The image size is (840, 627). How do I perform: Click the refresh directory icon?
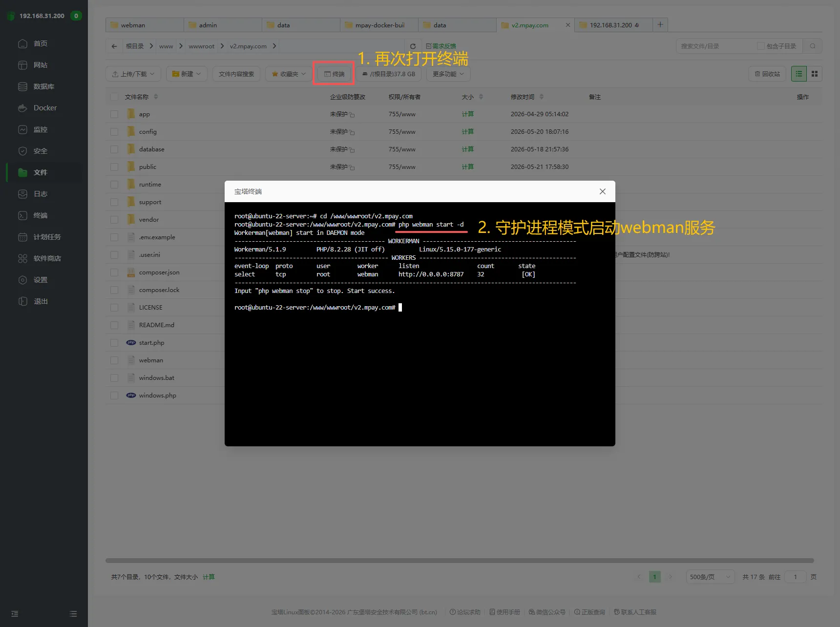pos(413,46)
